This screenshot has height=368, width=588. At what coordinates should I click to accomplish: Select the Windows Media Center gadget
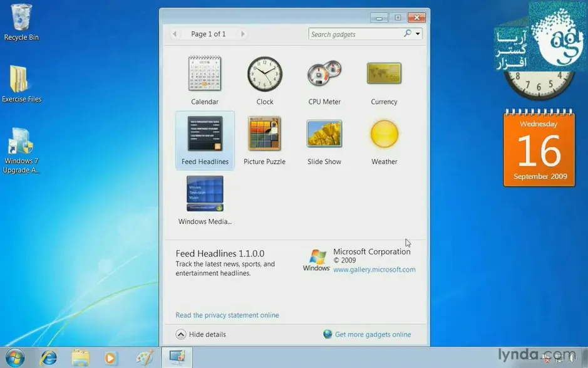tap(205, 193)
